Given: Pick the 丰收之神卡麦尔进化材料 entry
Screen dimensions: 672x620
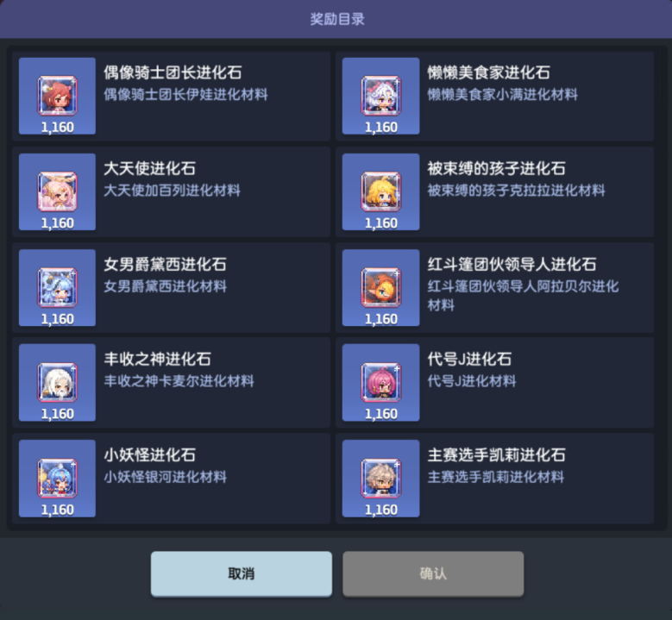Looking at the screenshot, I should pyautogui.click(x=172, y=383).
